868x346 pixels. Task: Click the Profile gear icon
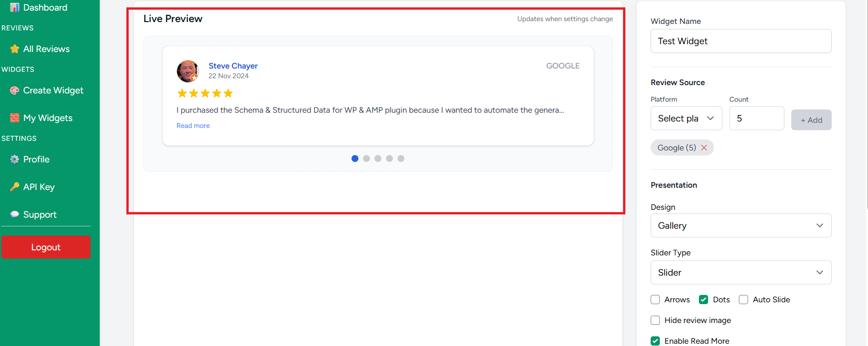[15, 159]
